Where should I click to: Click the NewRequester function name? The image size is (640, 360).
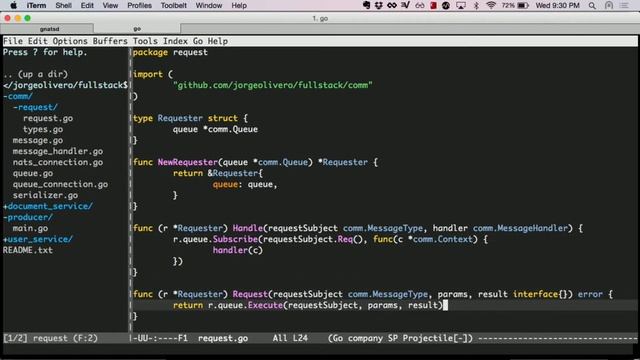pos(188,162)
